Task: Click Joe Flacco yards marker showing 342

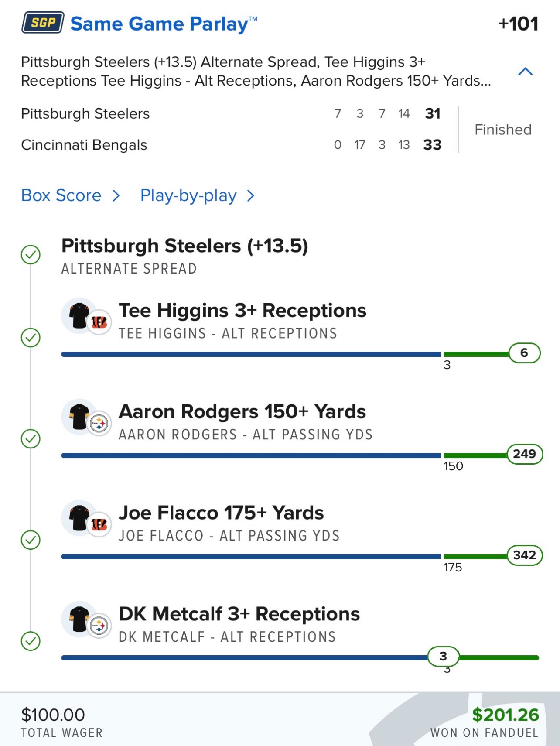Action: click(x=524, y=555)
